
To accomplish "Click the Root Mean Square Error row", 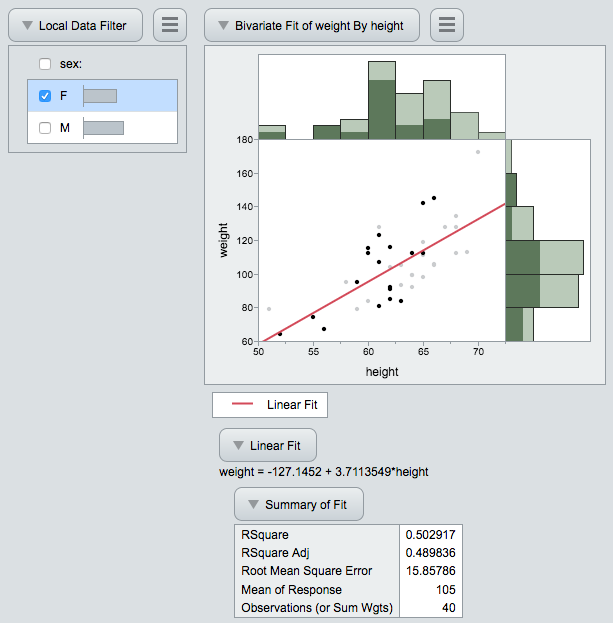I will (x=314, y=571).
